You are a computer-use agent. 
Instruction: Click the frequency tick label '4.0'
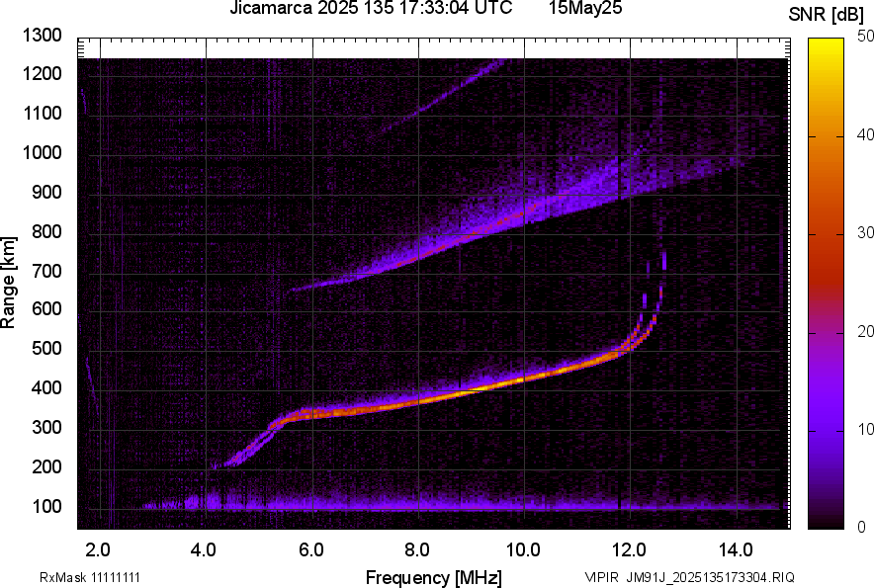coord(204,550)
